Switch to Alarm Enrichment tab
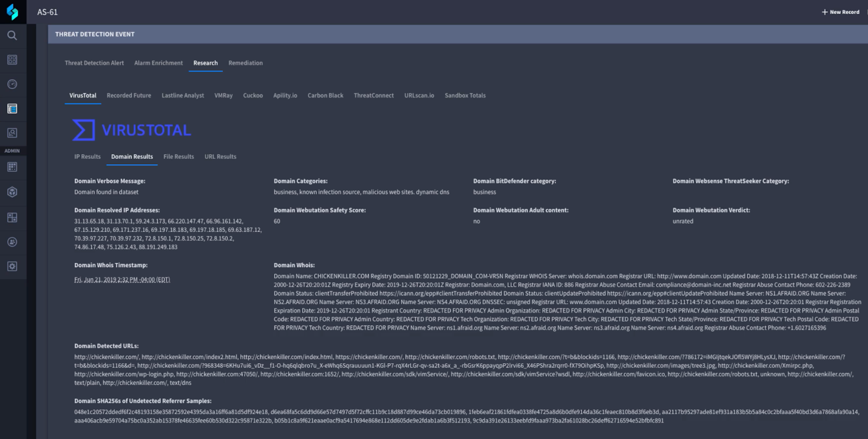Image resolution: width=868 pixels, height=439 pixels. (158, 63)
